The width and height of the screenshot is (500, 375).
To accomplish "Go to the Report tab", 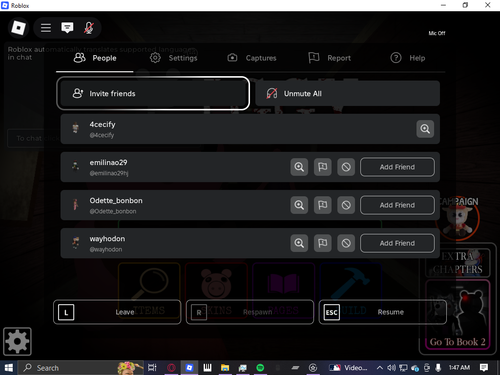I will click(x=329, y=58).
